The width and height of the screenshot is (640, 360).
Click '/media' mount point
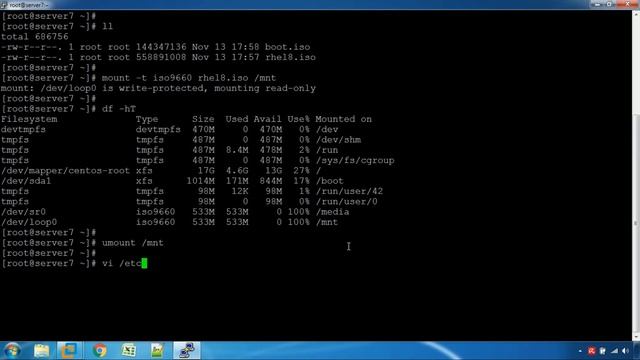pyautogui.click(x=332, y=212)
